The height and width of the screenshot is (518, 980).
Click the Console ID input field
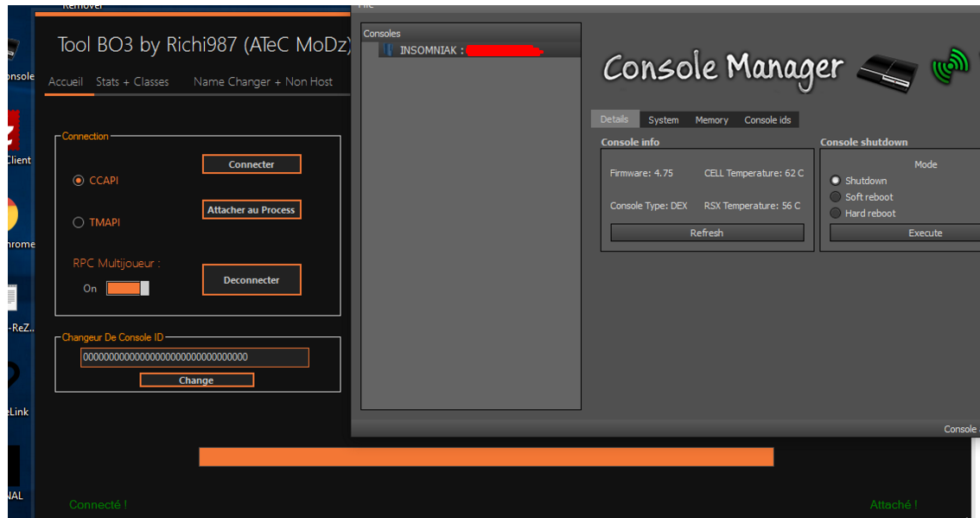(194, 357)
